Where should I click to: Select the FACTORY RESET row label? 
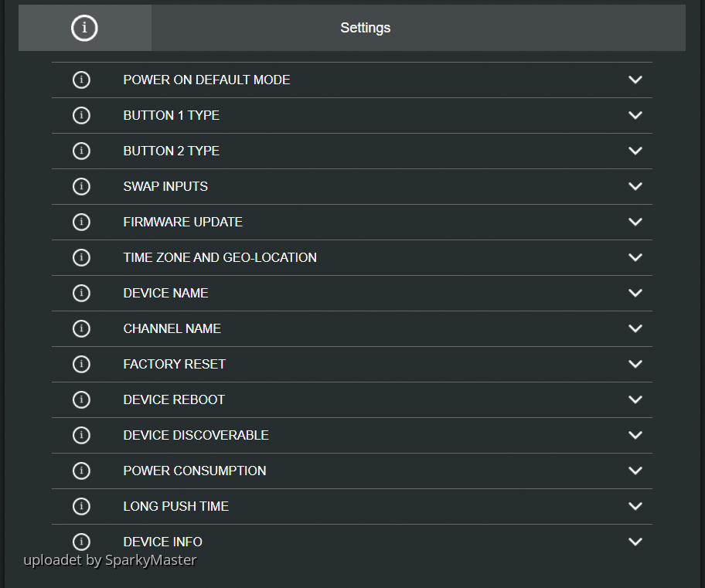pos(175,364)
